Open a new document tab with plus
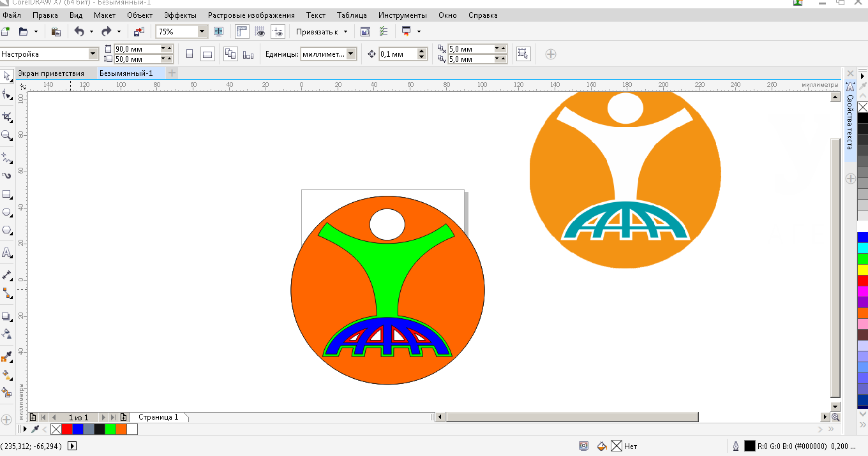The height and width of the screenshot is (456, 868). [x=172, y=73]
